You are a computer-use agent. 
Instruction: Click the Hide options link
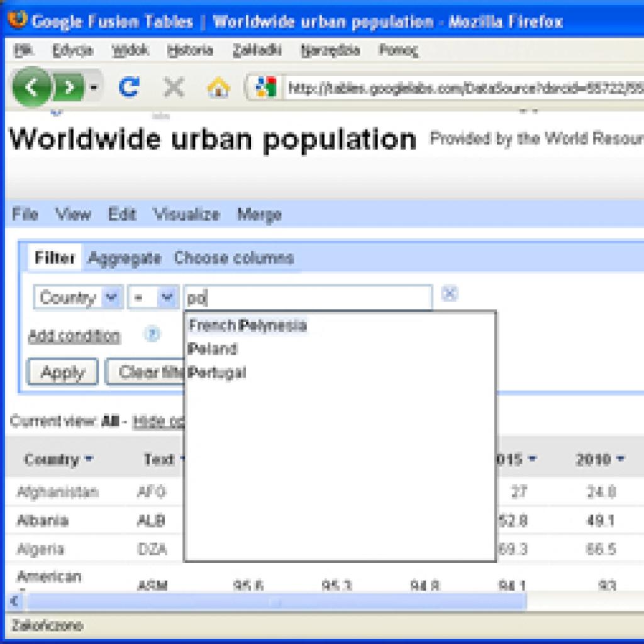158,421
